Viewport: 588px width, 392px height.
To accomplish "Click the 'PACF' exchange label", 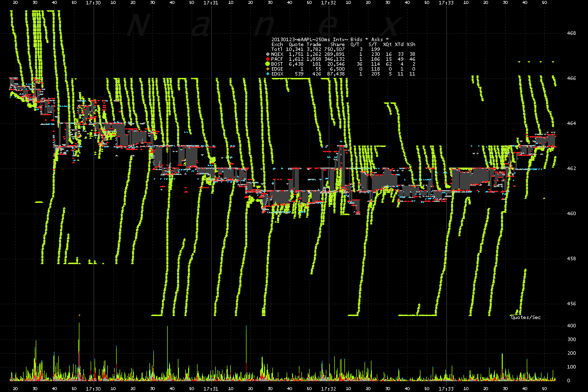I will pos(277,59).
